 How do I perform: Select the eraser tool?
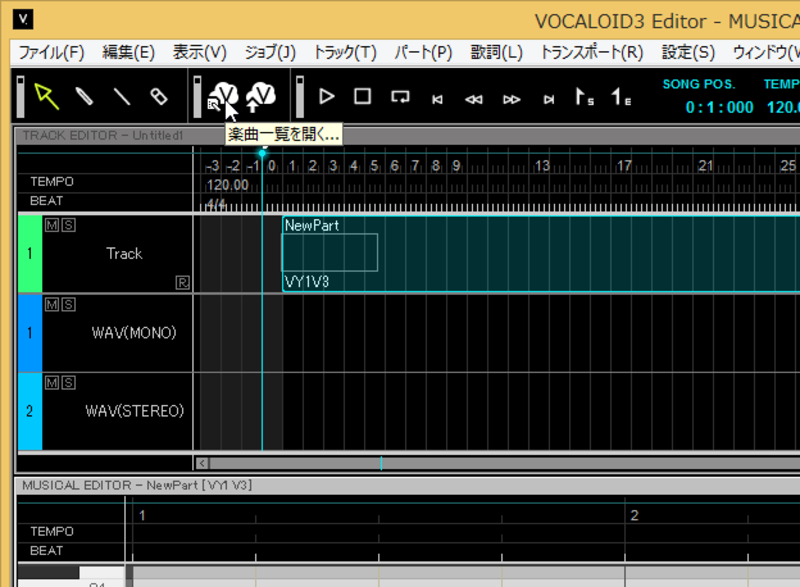158,96
